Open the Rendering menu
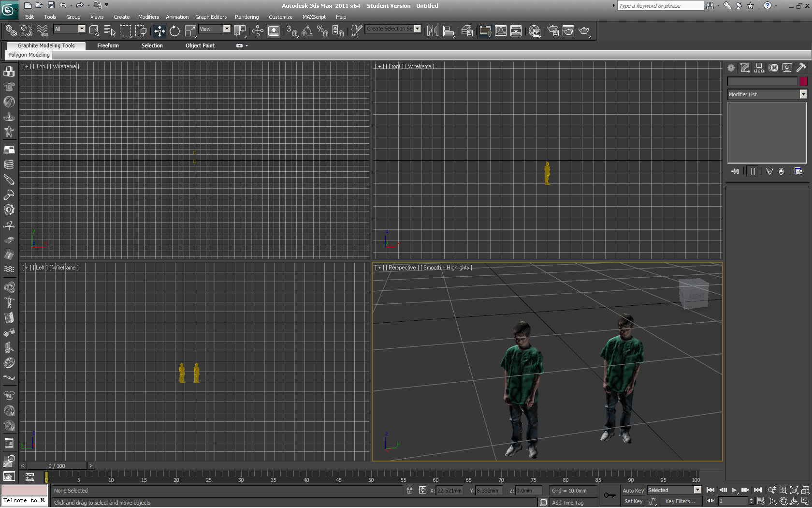Screen dimensions: 812x508 point(246,17)
